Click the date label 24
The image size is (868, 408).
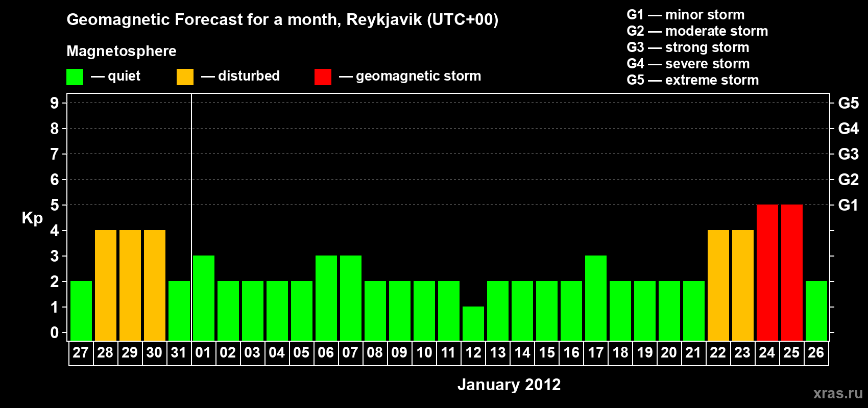[767, 352]
